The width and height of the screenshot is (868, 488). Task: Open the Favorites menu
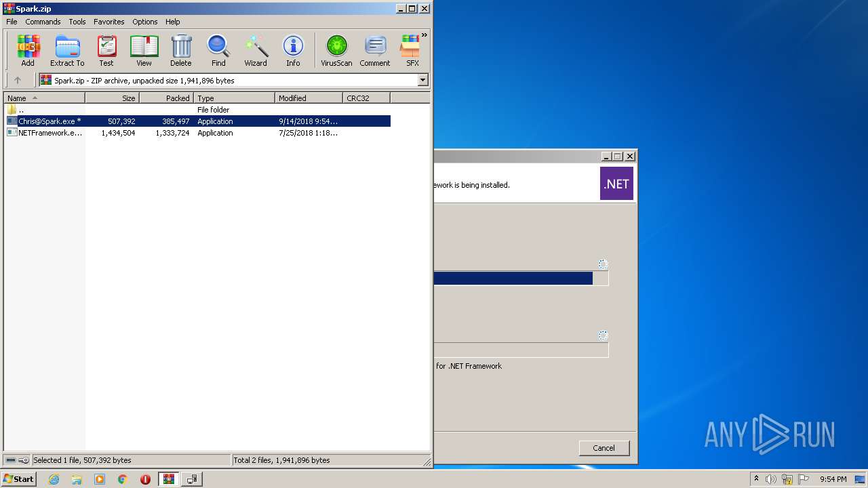coord(109,22)
